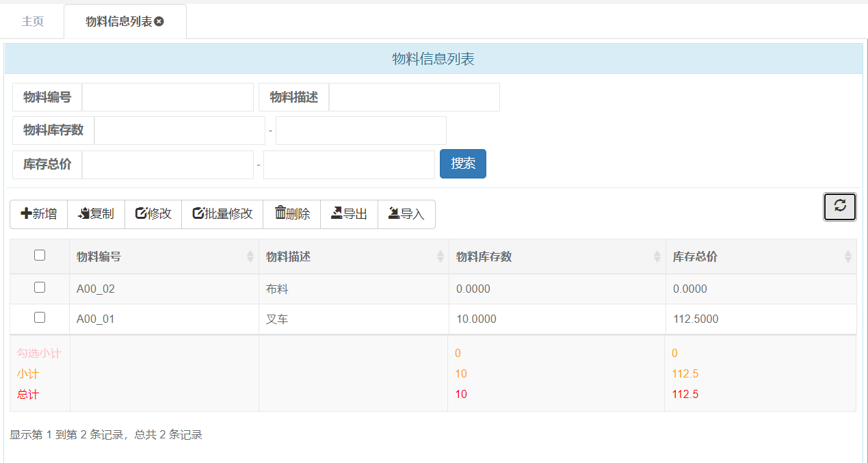Sort by 物料编号 column arrows

(x=250, y=256)
